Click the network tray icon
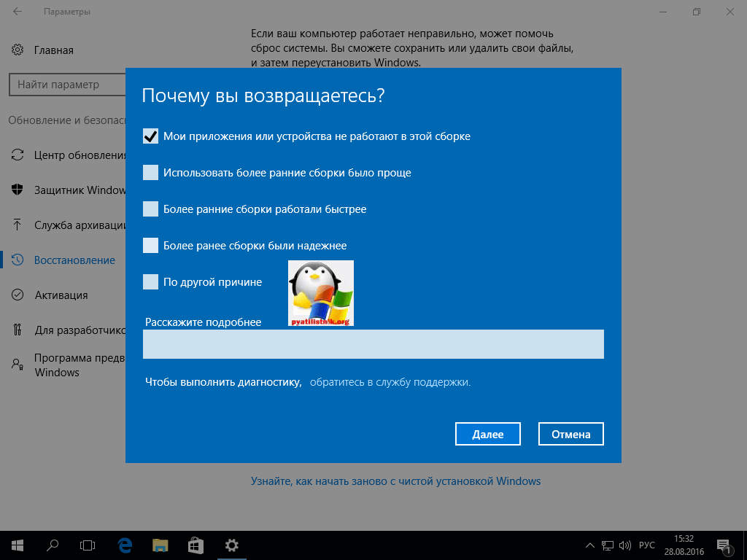 608,545
